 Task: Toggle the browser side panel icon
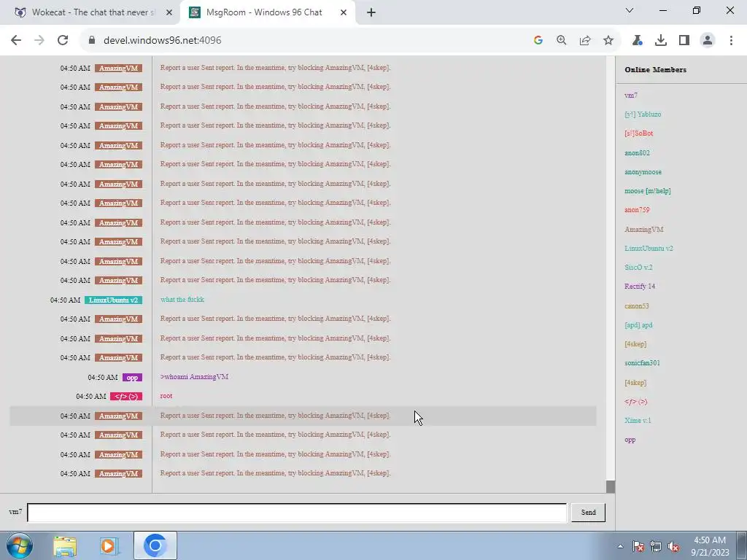tap(684, 41)
